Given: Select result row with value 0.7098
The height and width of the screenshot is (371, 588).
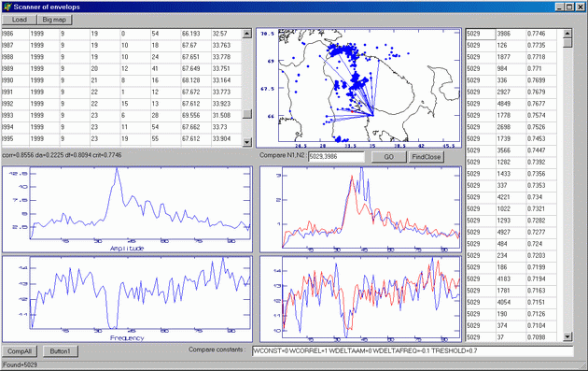Looking at the screenshot, I should point(511,337).
